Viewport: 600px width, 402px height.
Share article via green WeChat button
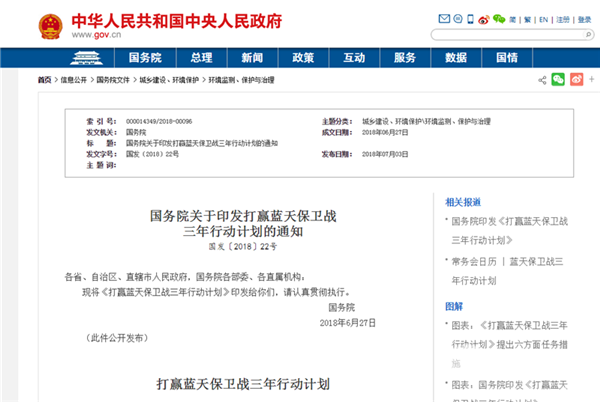558,79
